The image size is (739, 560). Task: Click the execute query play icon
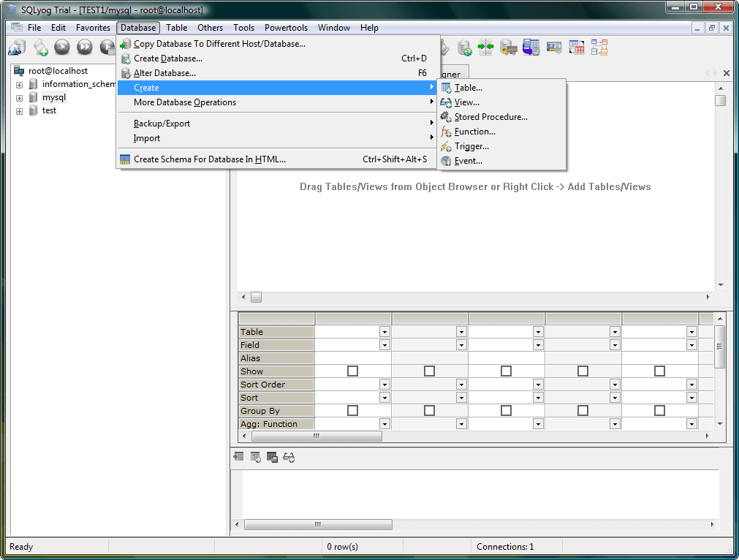[x=62, y=47]
